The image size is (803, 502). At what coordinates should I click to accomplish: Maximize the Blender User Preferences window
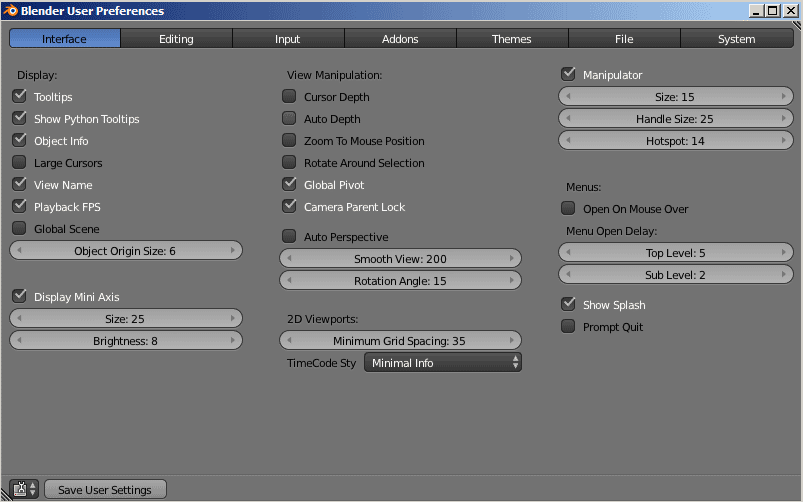tap(773, 10)
